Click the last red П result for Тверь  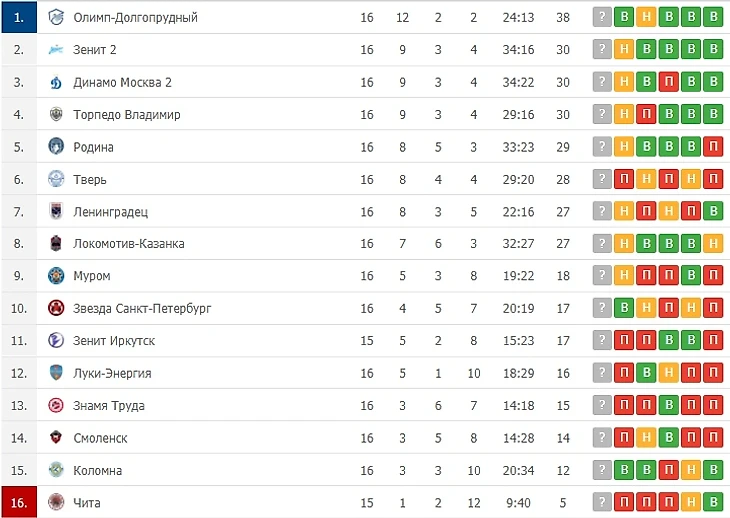coord(712,179)
